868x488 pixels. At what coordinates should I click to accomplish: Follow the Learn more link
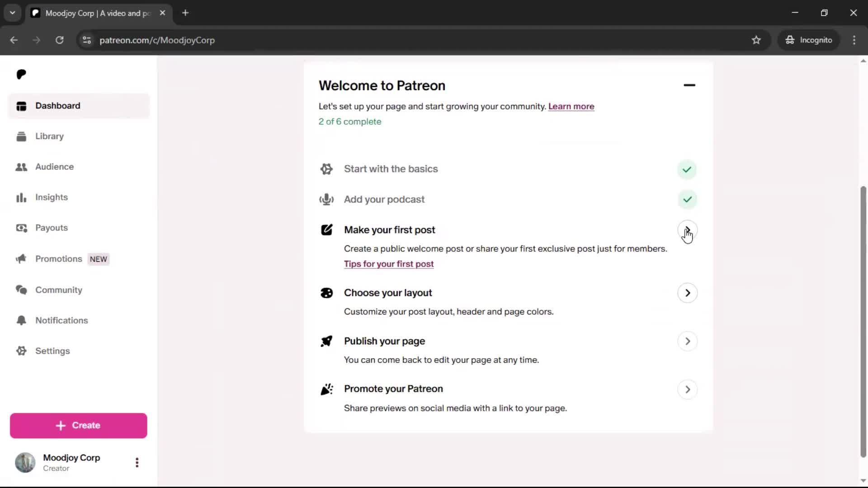571,107
